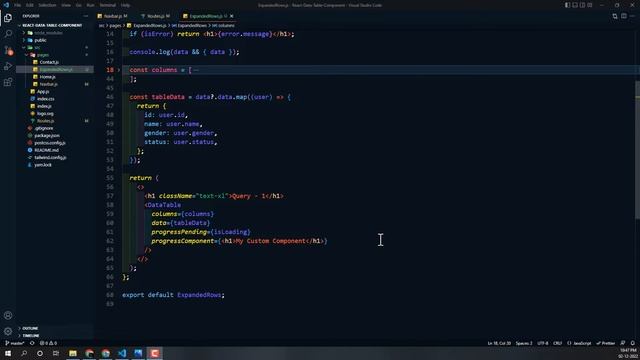Select the ExpandedRows.js editor tab
Viewport: 640px width, 360px height.
[205, 16]
